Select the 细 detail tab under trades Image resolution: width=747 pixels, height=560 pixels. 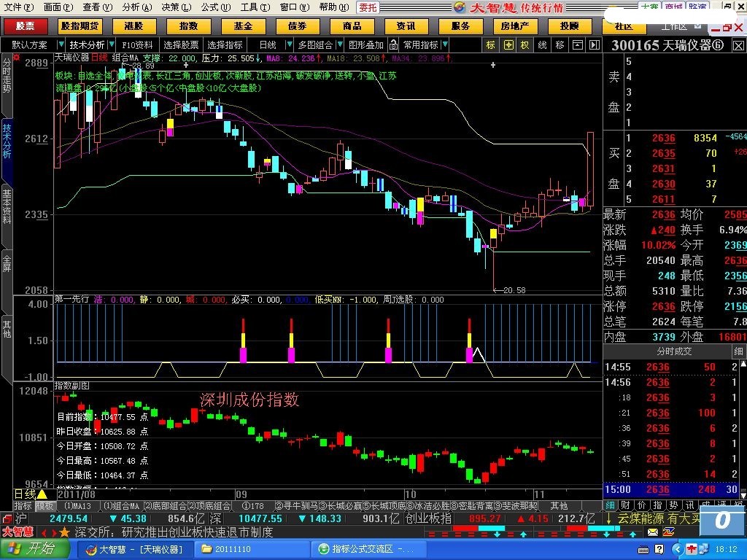coord(611,505)
